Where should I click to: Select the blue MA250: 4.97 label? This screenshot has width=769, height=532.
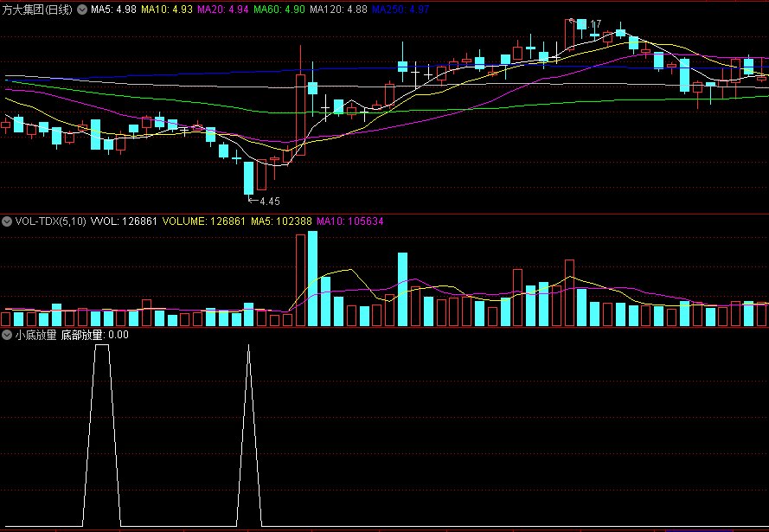pyautogui.click(x=401, y=9)
